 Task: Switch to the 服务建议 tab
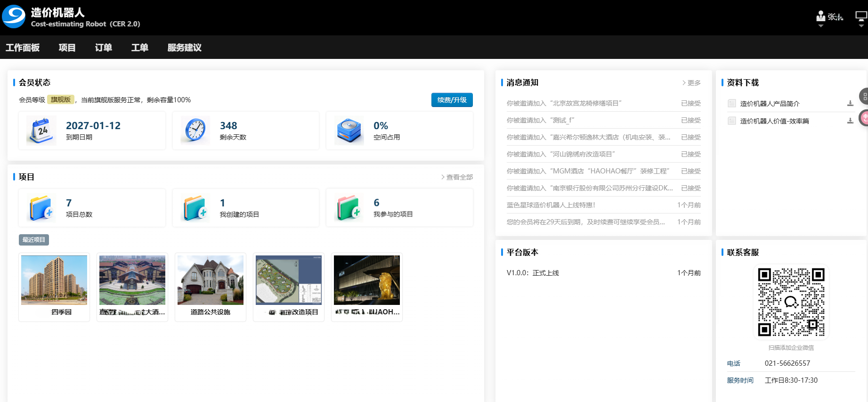click(184, 48)
